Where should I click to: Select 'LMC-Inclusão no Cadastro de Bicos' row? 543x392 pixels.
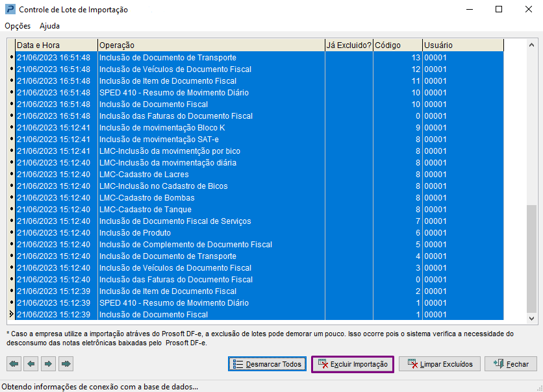click(x=259, y=186)
